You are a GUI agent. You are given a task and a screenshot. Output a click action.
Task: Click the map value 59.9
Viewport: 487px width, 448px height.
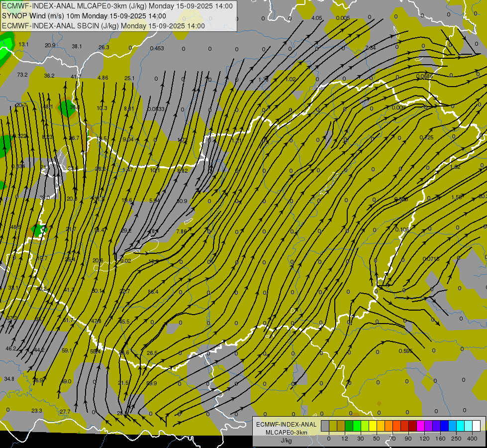152,383
